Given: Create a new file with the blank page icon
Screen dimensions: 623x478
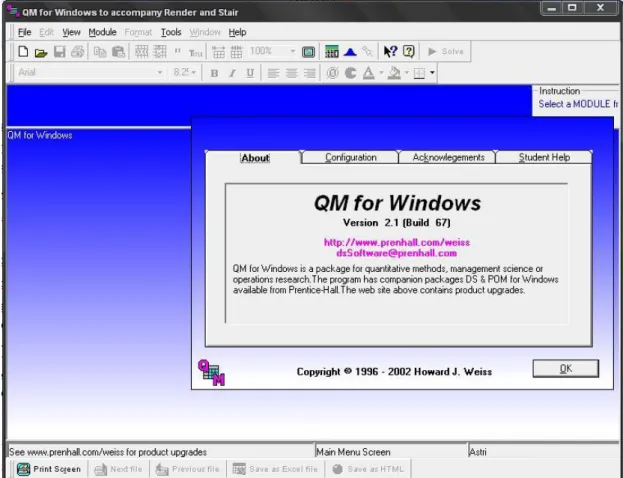Looking at the screenshot, I should 23,52.
